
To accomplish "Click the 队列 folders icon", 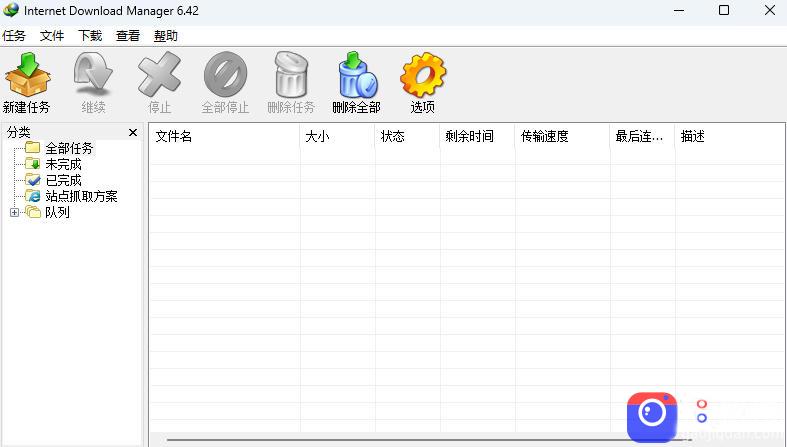I will [x=33, y=212].
